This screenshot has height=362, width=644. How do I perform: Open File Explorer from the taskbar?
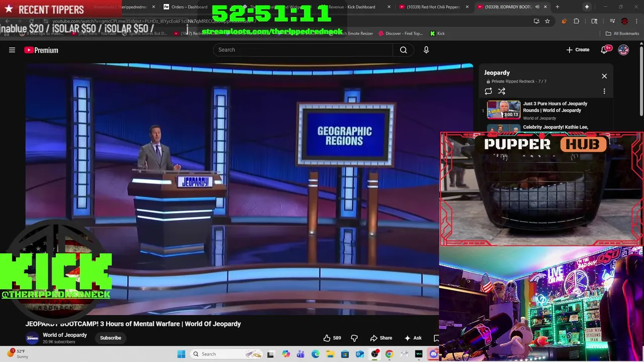pos(330,354)
